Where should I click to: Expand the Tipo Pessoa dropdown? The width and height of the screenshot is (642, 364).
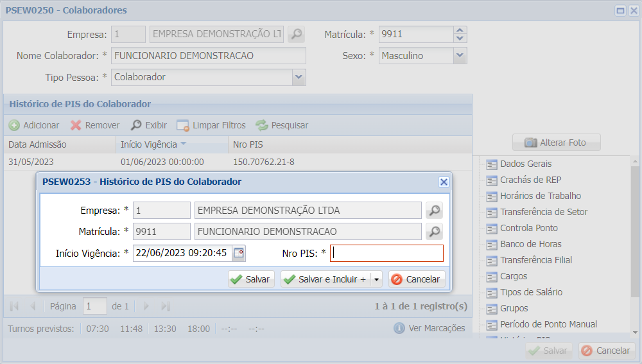click(299, 77)
